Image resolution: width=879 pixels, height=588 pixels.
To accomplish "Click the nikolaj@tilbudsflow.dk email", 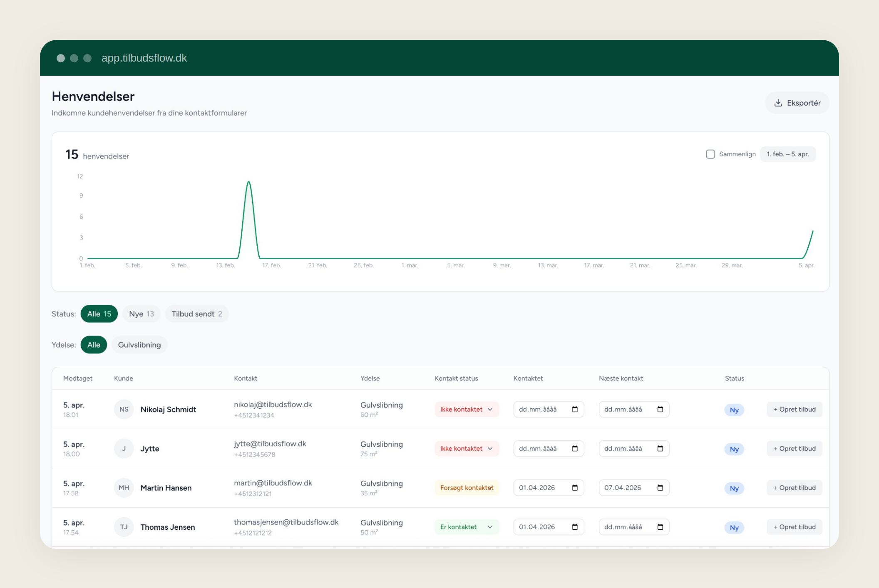I will pos(273,405).
